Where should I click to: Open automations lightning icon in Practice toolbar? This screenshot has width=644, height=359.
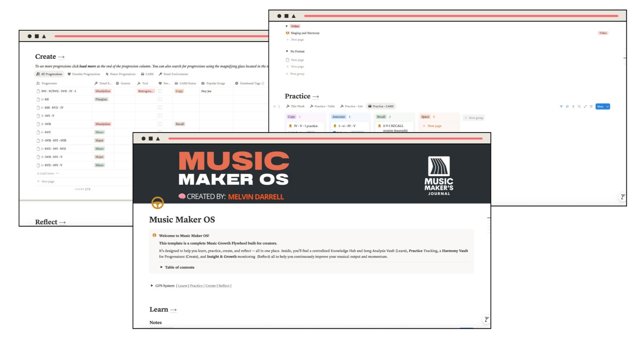click(573, 107)
